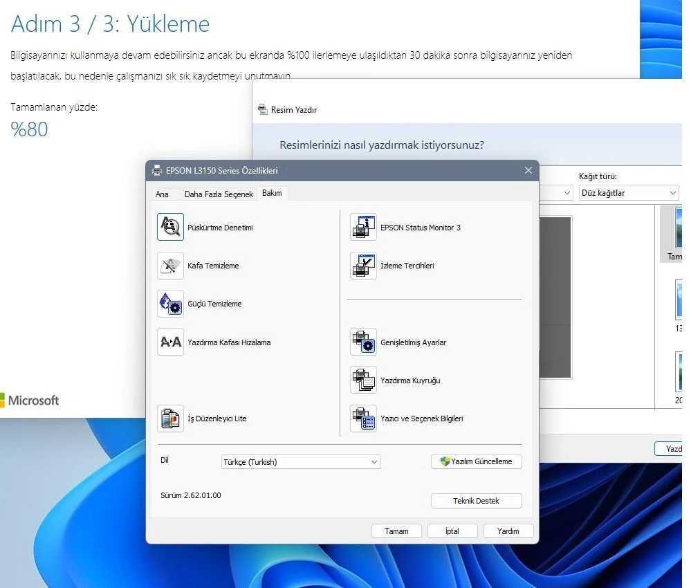700x588 pixels.
Task: Open the Dil language dropdown
Action: coord(300,461)
